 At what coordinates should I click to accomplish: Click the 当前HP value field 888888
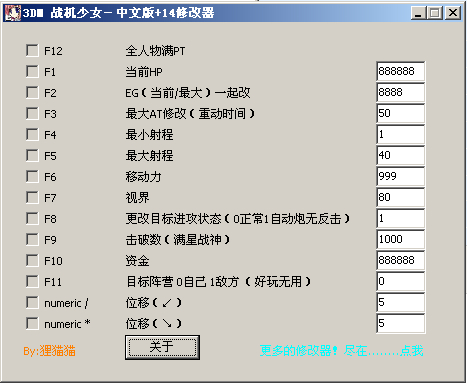[401, 71]
